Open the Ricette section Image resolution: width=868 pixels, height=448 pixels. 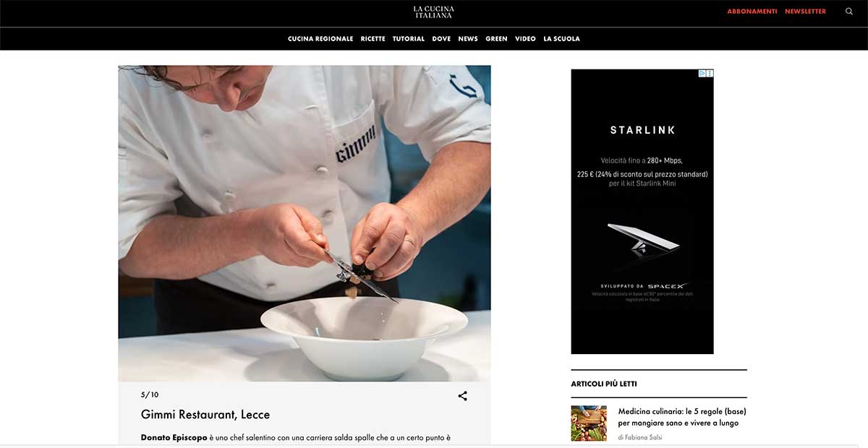pyautogui.click(x=373, y=39)
